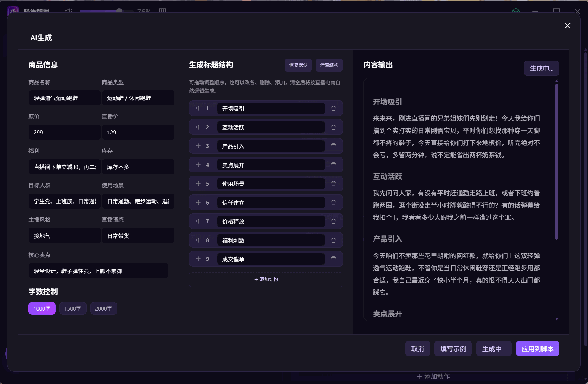Click bottom 生成中... button beside 填写示例

tap(494, 348)
